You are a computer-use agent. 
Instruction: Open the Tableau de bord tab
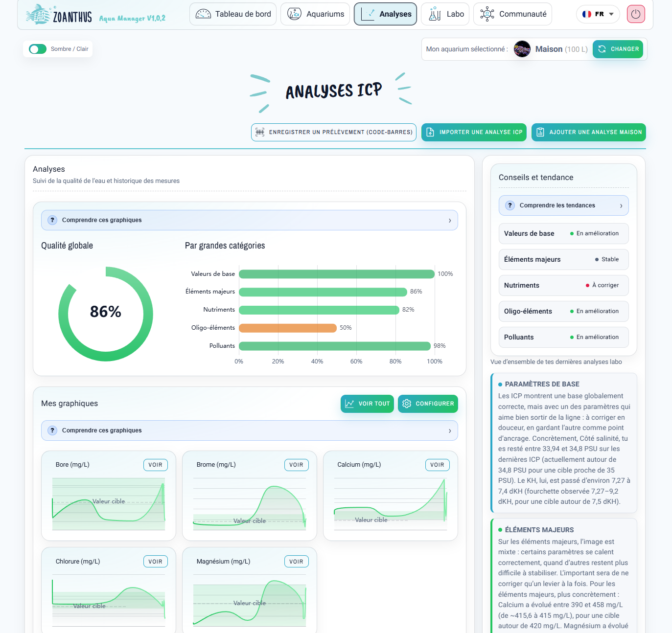pyautogui.click(x=233, y=14)
